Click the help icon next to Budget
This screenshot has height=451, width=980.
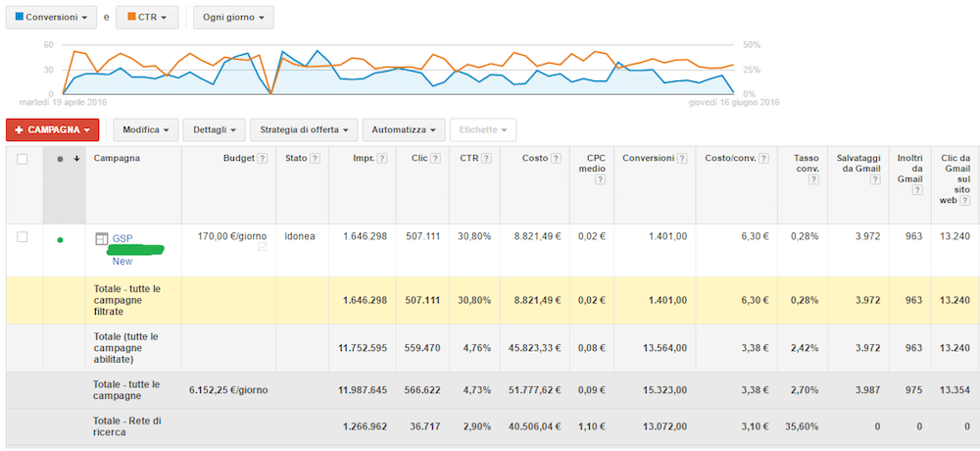[x=263, y=158]
